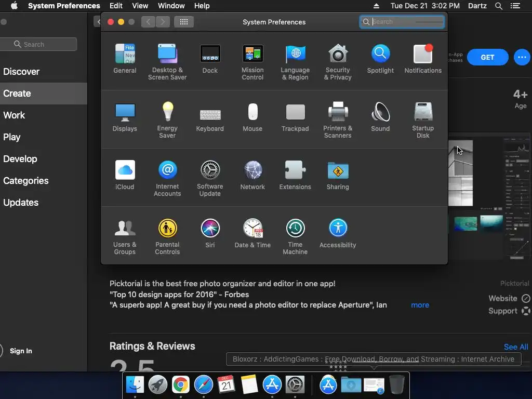Image resolution: width=532 pixels, height=399 pixels.
Task: Open General preferences
Action: click(x=125, y=59)
